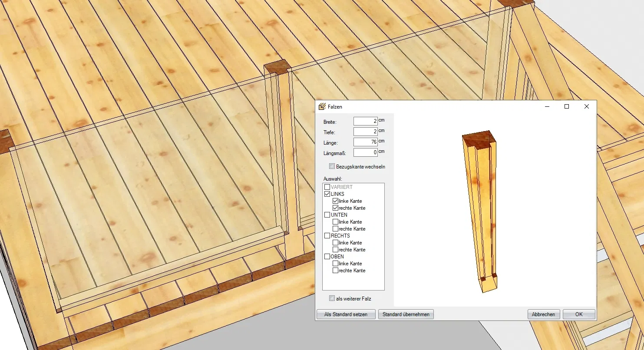Check the VARIIERT option
This screenshot has height=350, width=644.
(x=327, y=187)
